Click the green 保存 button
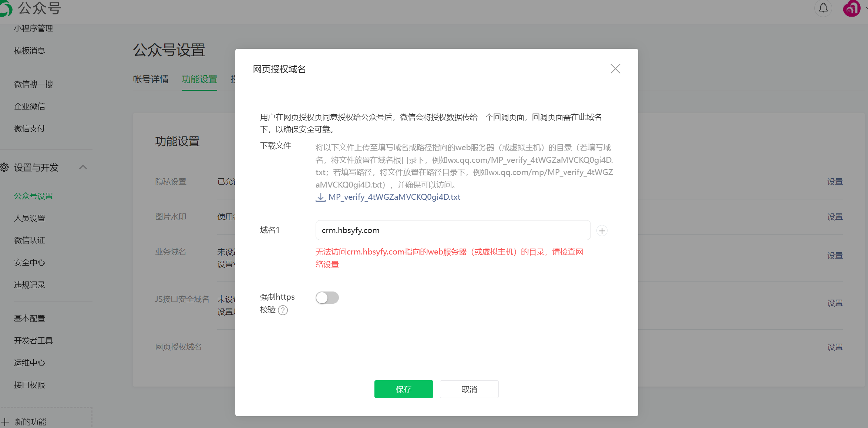Viewport: 868px width, 428px height. tap(404, 389)
